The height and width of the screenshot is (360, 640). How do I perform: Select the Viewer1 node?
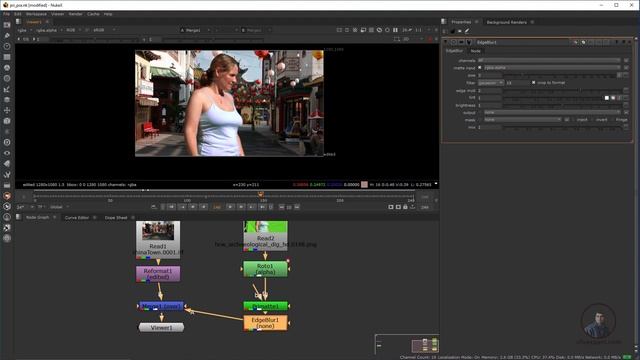(x=162, y=327)
